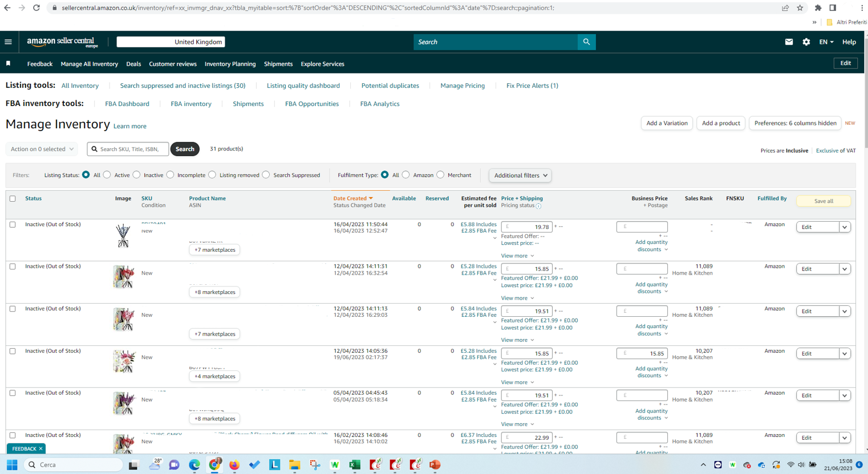
Task: Open Edit dropdown arrow for 12/04/2023 14:11:31 row
Action: point(845,269)
